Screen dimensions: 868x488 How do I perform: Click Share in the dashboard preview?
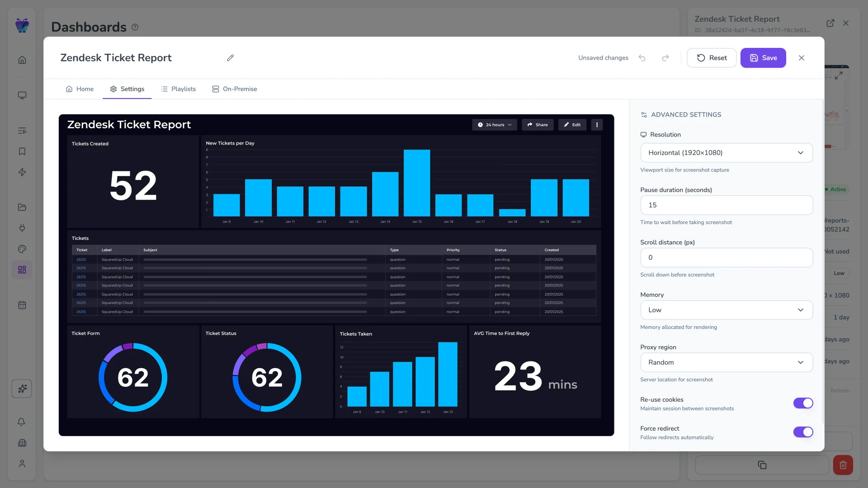tap(538, 125)
